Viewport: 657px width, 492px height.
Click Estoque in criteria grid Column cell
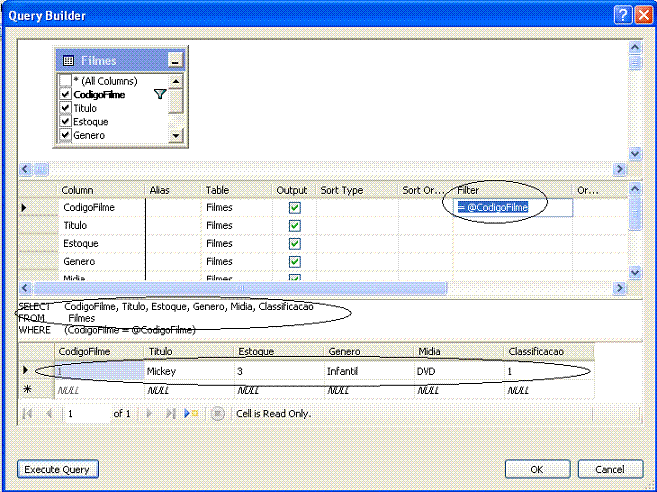[102, 243]
